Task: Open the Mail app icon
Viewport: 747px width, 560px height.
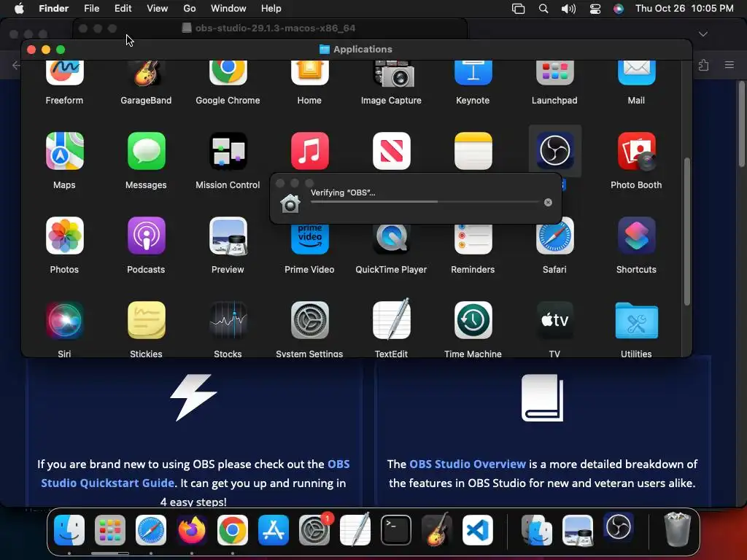Action: tap(636, 73)
